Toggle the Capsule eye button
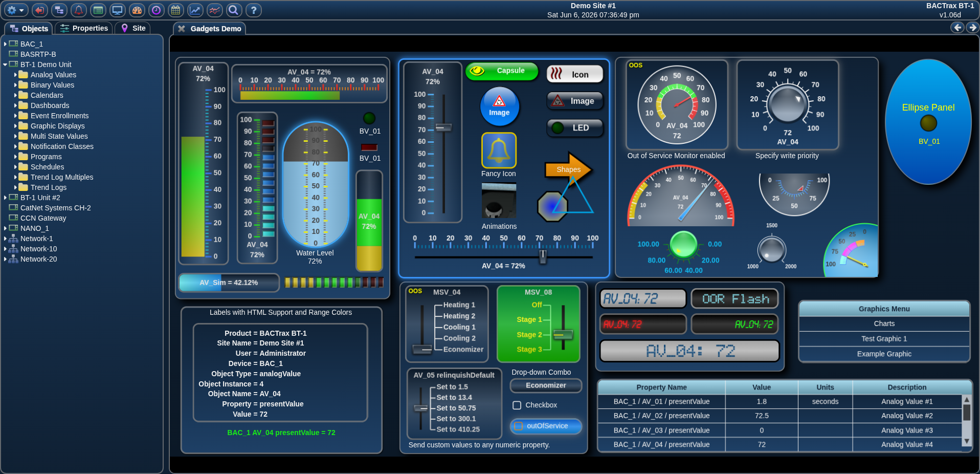This screenshot has width=980, height=474. point(502,71)
